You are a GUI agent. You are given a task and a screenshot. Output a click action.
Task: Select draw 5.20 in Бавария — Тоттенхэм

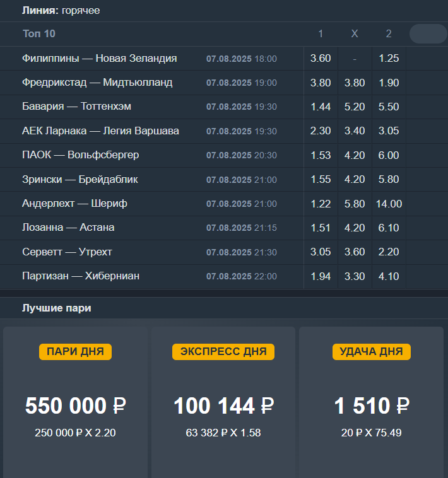355,107
